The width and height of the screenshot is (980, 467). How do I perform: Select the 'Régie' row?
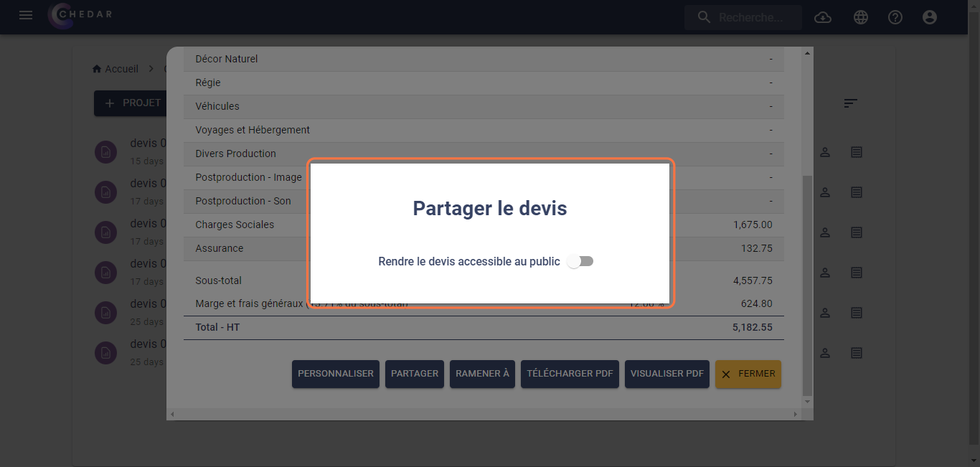pos(484,82)
